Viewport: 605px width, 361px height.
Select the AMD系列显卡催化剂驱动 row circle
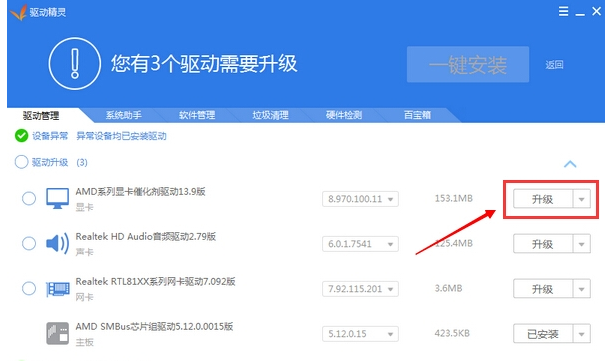pyautogui.click(x=29, y=199)
